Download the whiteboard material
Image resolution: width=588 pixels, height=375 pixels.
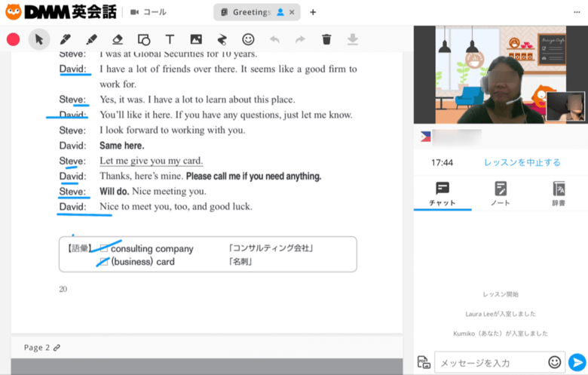tap(353, 39)
